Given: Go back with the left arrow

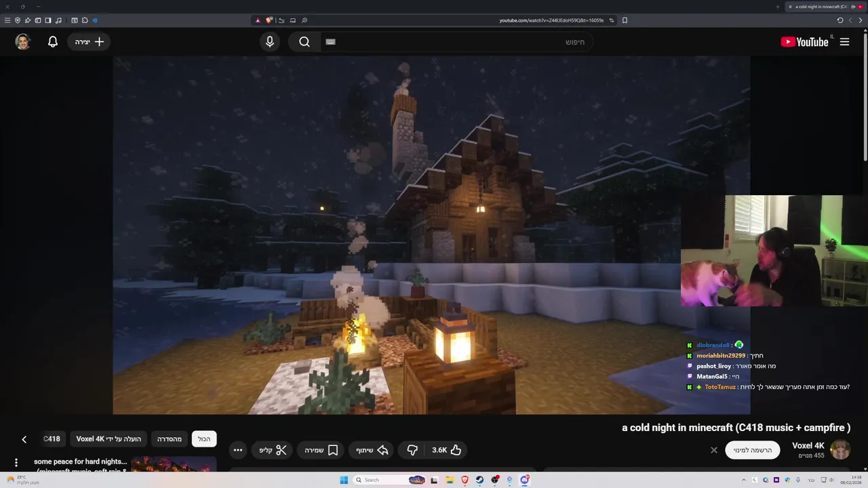Looking at the screenshot, I should (850, 20).
